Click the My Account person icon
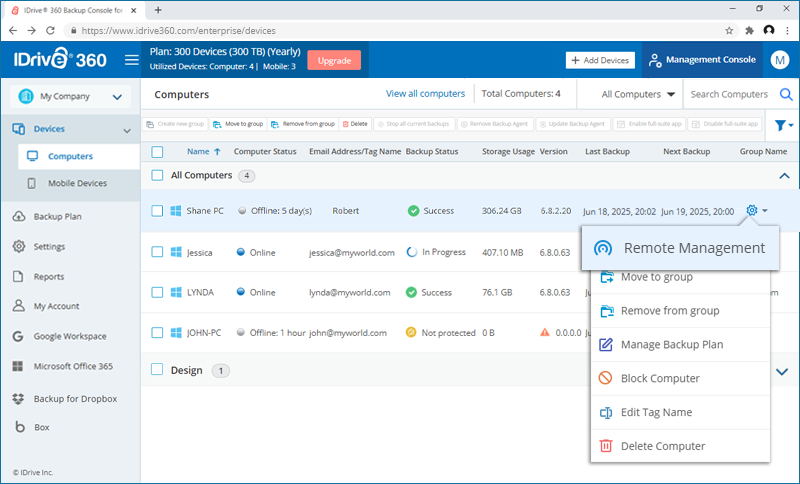The width and height of the screenshot is (800, 484). click(18, 306)
